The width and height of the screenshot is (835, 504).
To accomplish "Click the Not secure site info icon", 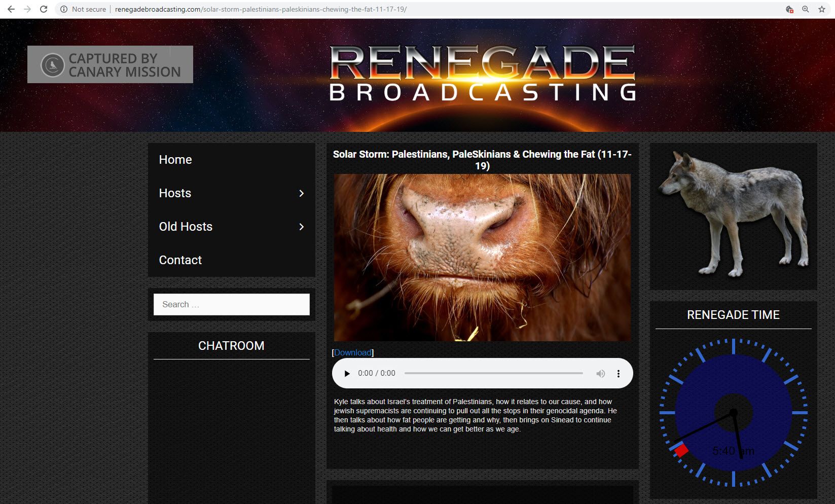I will (64, 9).
